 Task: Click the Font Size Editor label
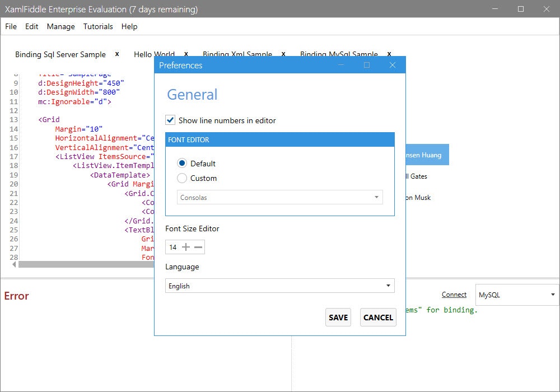point(192,228)
